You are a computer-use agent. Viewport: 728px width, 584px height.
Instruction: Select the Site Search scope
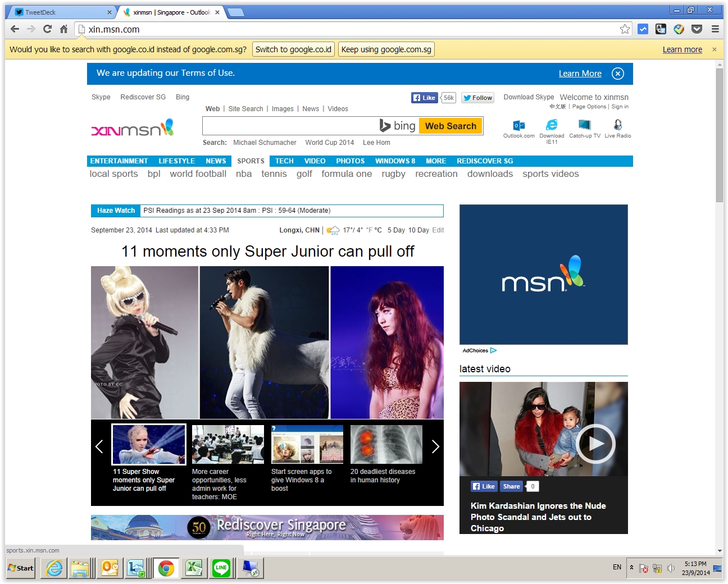point(245,109)
